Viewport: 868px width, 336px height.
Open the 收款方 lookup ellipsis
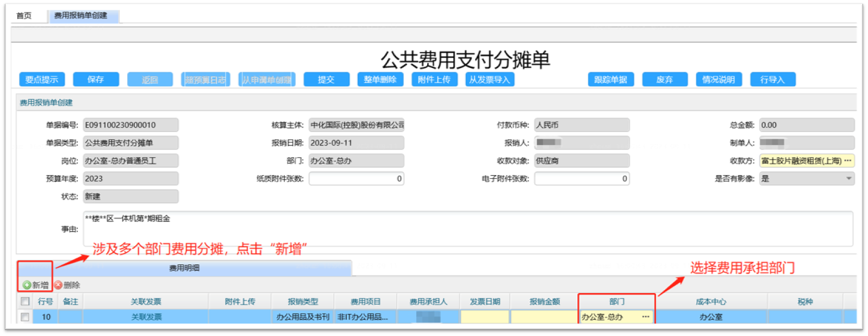pos(848,161)
